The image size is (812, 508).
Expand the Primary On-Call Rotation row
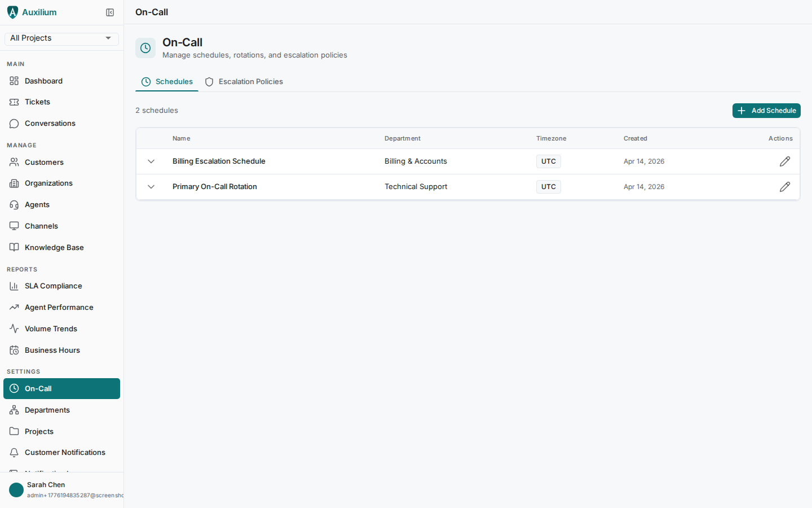coord(151,187)
